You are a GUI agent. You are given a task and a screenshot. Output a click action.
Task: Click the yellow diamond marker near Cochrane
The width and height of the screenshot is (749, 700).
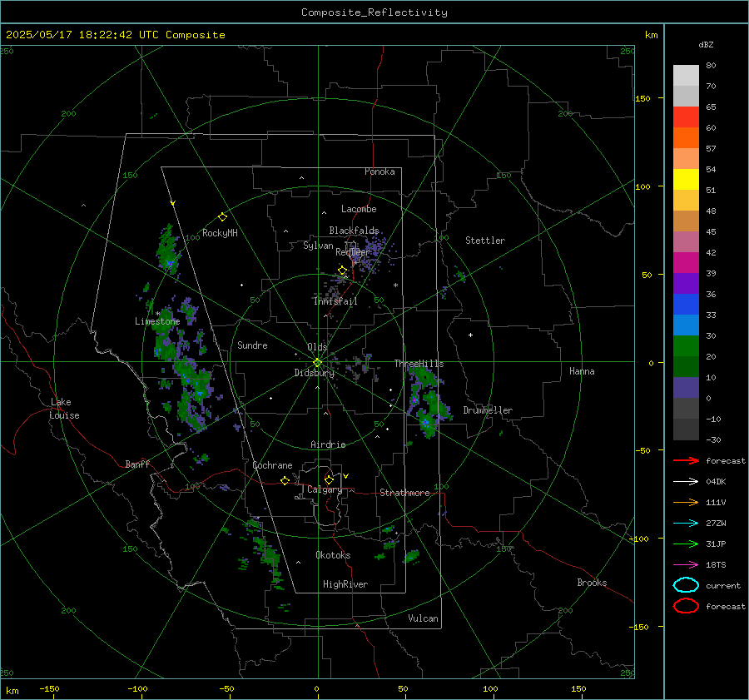point(285,480)
